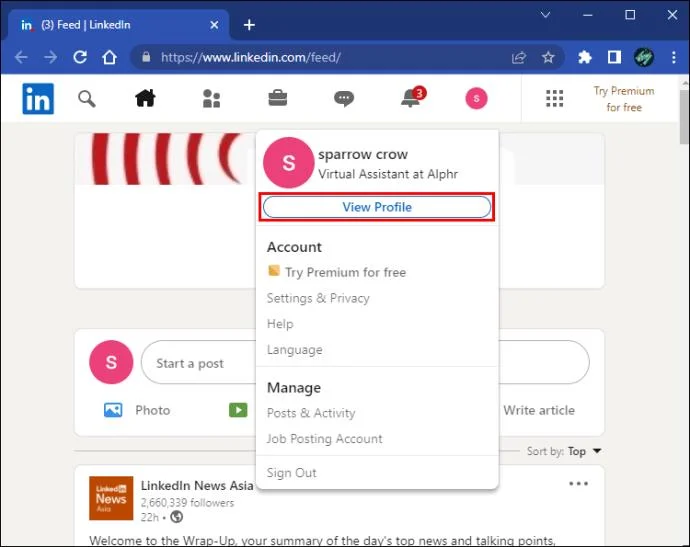The height and width of the screenshot is (547, 690).
Task: Click the large S avatar in dropdown
Action: (x=288, y=162)
